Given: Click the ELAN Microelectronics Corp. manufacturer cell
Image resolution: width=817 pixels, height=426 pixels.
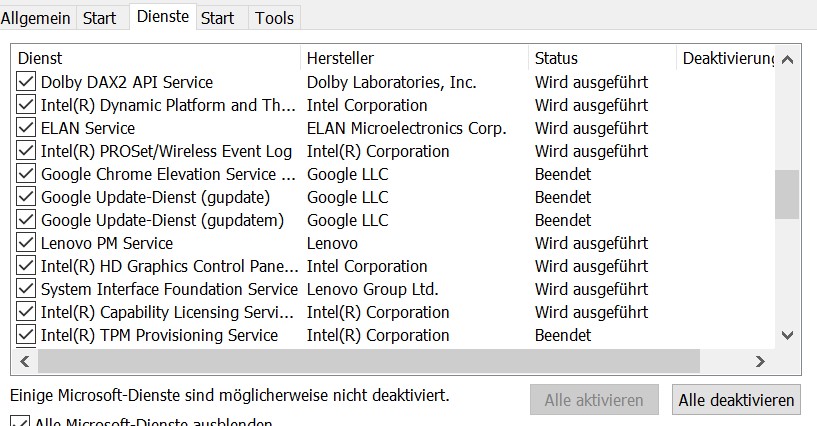Looking at the screenshot, I should (406, 128).
